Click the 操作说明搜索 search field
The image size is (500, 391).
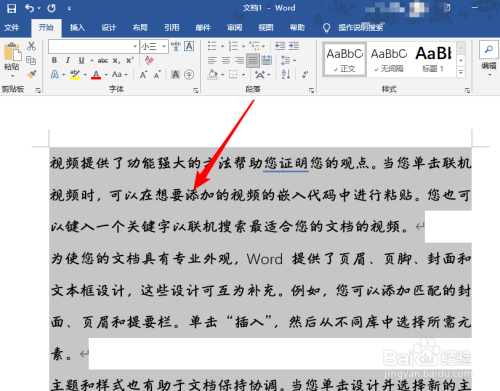point(360,28)
